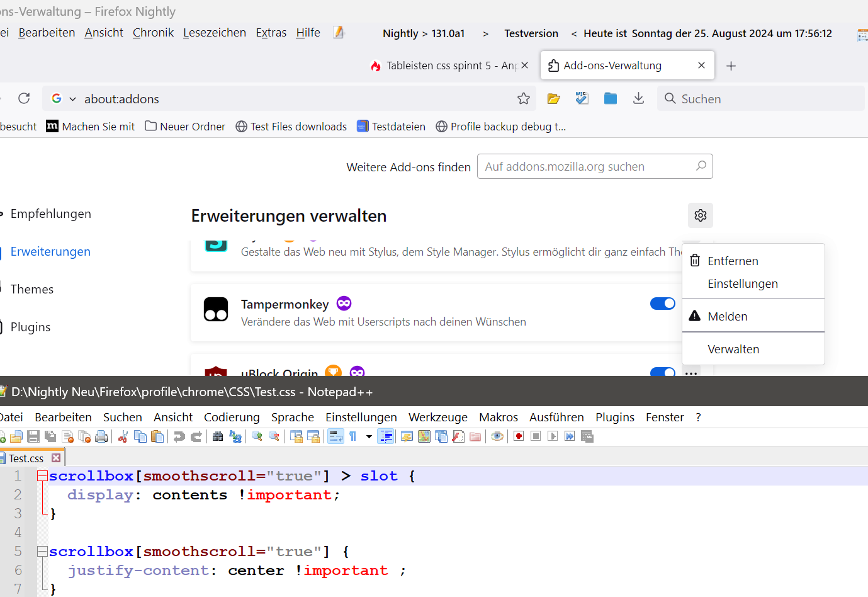Open the Codierung menu in Notepad++
Viewport: 868px width, 597px height.
[232, 417]
